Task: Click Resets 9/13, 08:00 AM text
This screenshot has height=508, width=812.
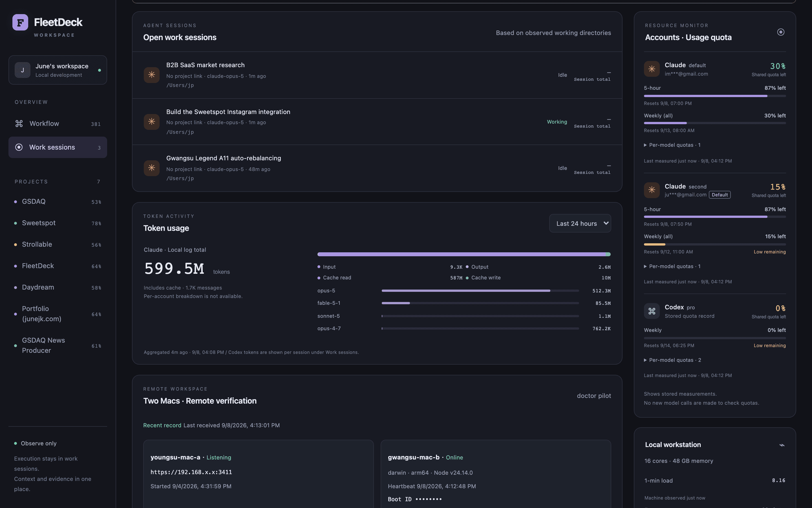Action: click(x=669, y=131)
